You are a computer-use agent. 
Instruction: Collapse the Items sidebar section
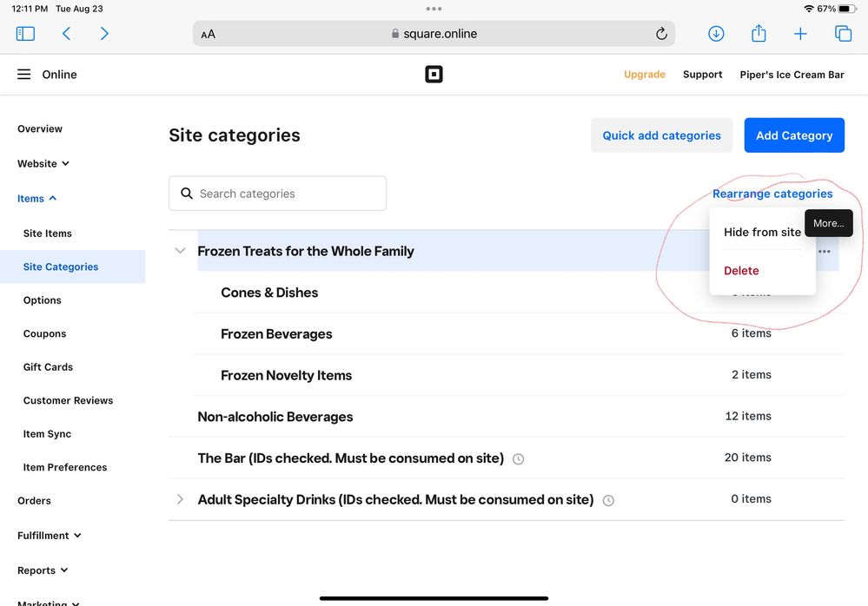pyautogui.click(x=37, y=199)
